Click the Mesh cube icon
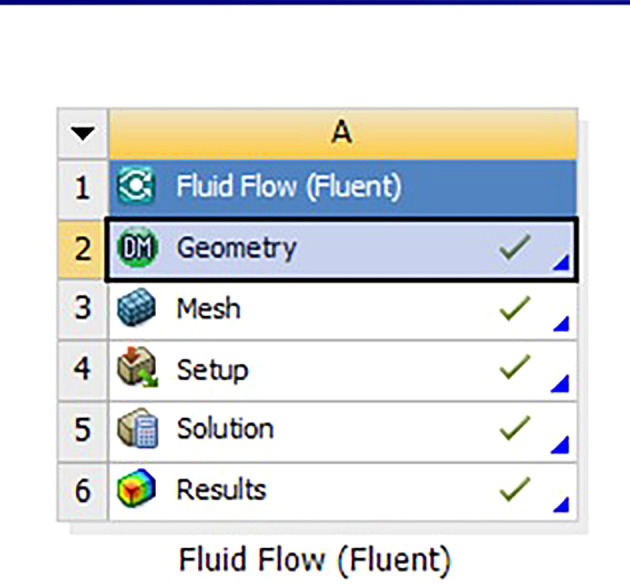630x584 pixels. point(137,308)
